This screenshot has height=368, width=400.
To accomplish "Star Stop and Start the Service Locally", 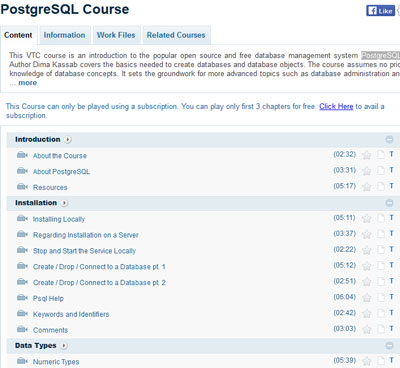I will click(367, 250).
